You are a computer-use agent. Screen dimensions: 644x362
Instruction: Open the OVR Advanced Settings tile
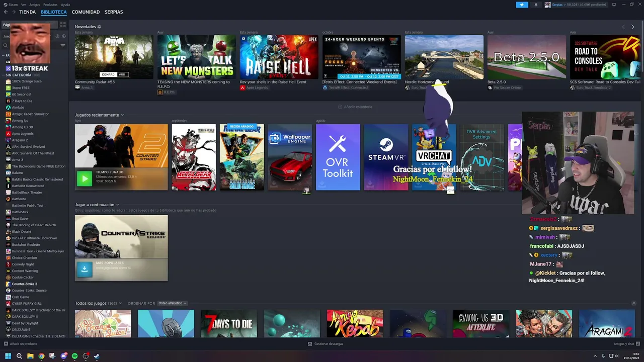pyautogui.click(x=482, y=157)
